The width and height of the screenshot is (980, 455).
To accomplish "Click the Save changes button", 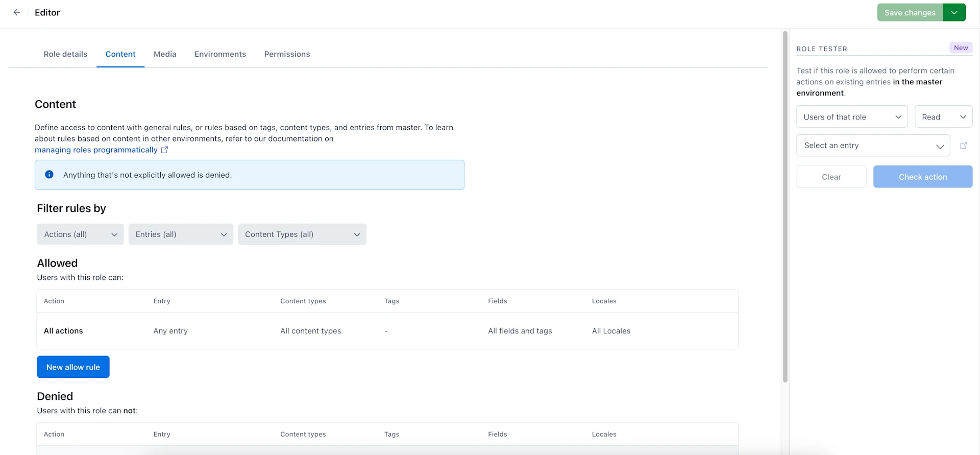I will [910, 12].
